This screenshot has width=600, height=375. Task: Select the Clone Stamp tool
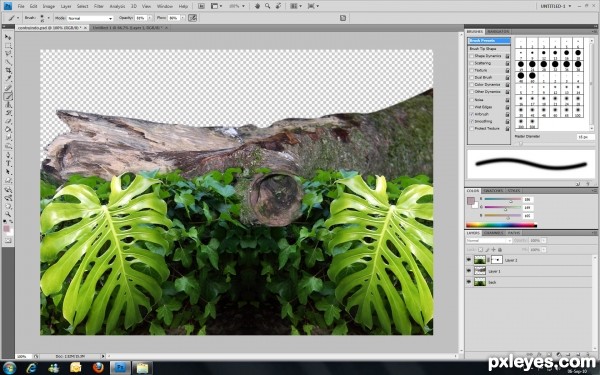point(8,105)
